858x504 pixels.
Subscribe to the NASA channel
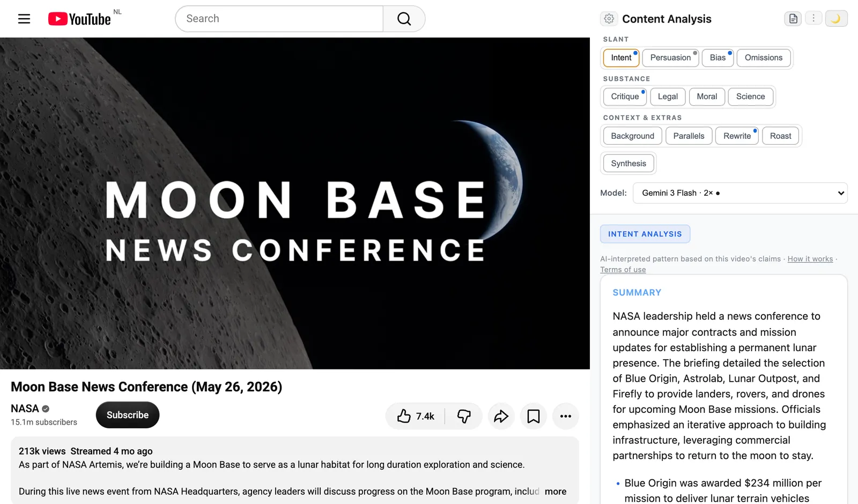[x=128, y=415]
